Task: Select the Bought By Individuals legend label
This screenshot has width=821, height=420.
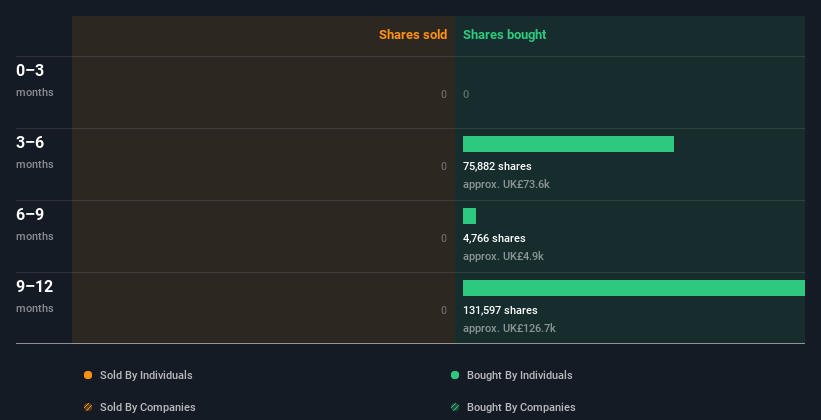Action: point(519,375)
